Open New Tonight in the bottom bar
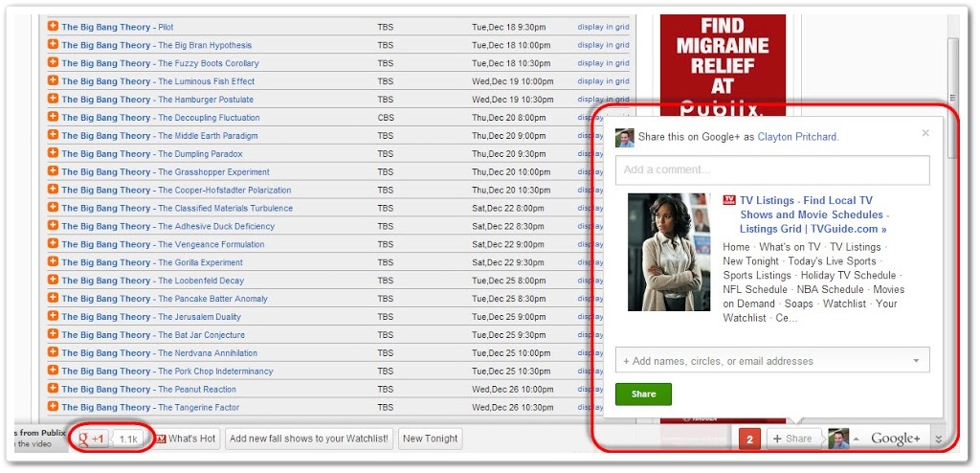 point(431,439)
